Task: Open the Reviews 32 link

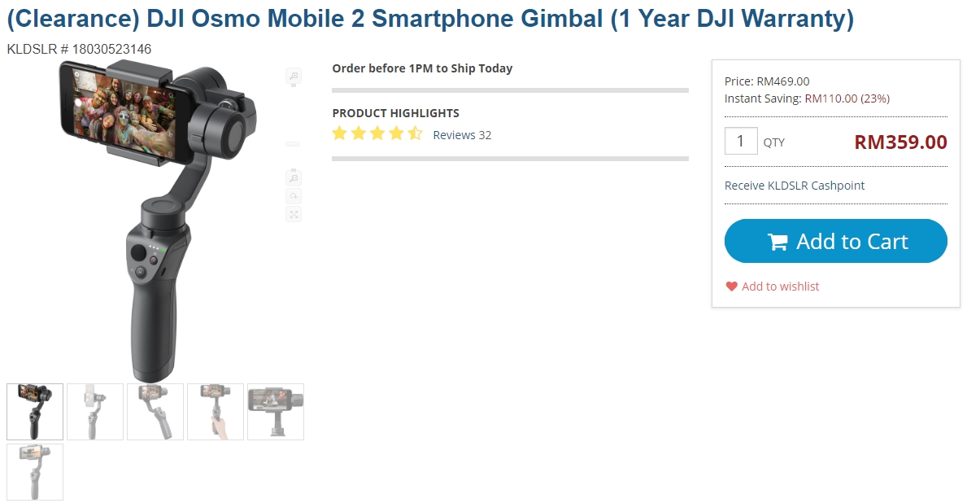Action: pyautogui.click(x=462, y=135)
